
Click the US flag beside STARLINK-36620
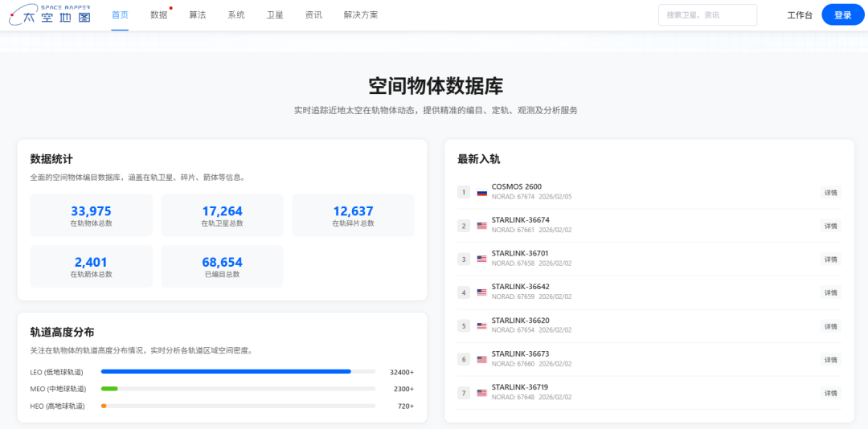click(482, 326)
